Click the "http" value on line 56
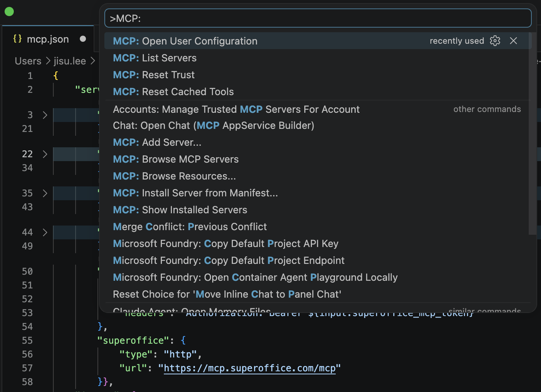 coord(180,354)
